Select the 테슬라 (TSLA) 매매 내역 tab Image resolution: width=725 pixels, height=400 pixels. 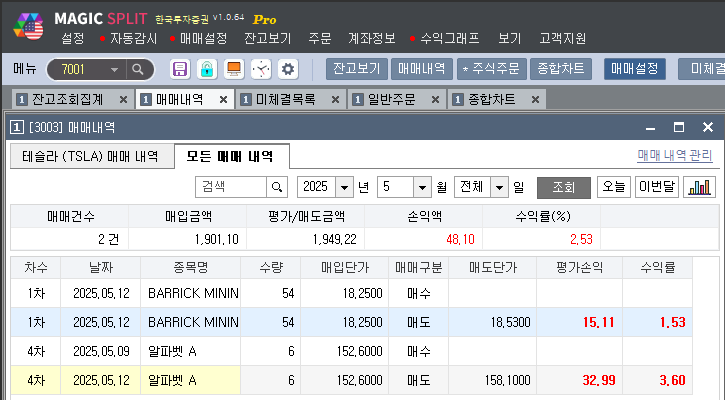click(x=92, y=156)
